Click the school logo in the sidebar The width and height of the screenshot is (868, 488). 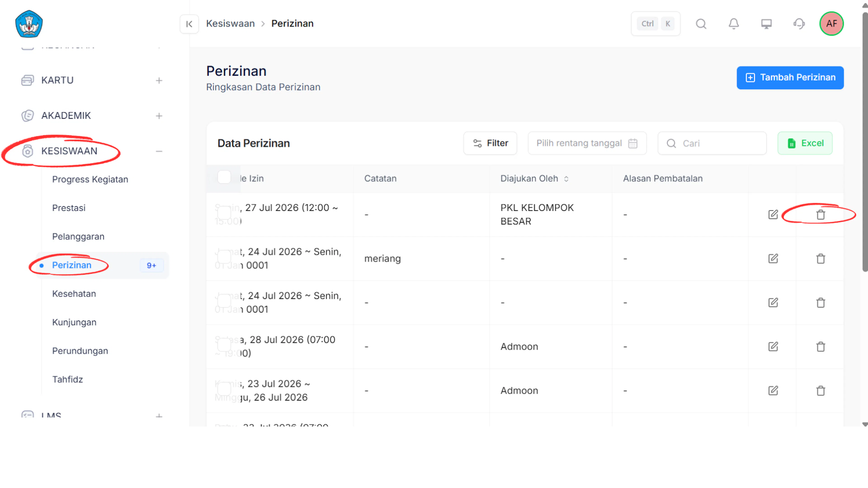click(29, 23)
